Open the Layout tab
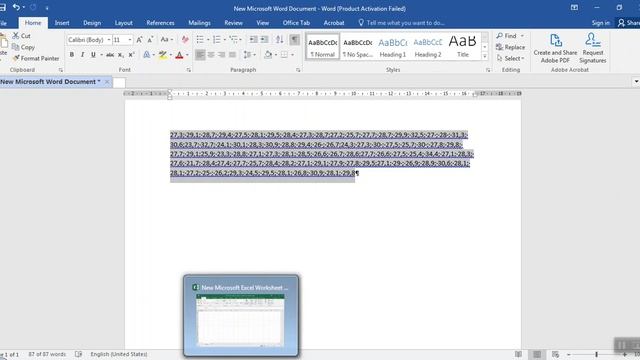Screen dimensions: 640x360 [x=123, y=23]
